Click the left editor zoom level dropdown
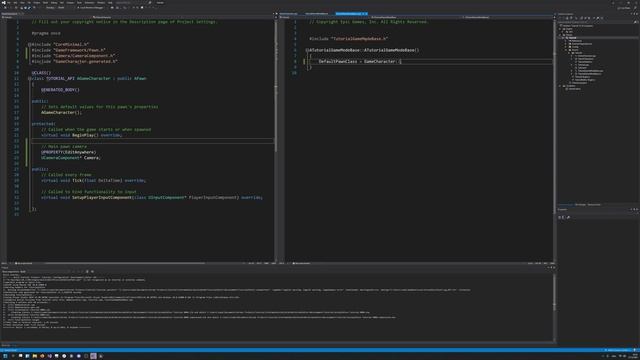 [5, 263]
